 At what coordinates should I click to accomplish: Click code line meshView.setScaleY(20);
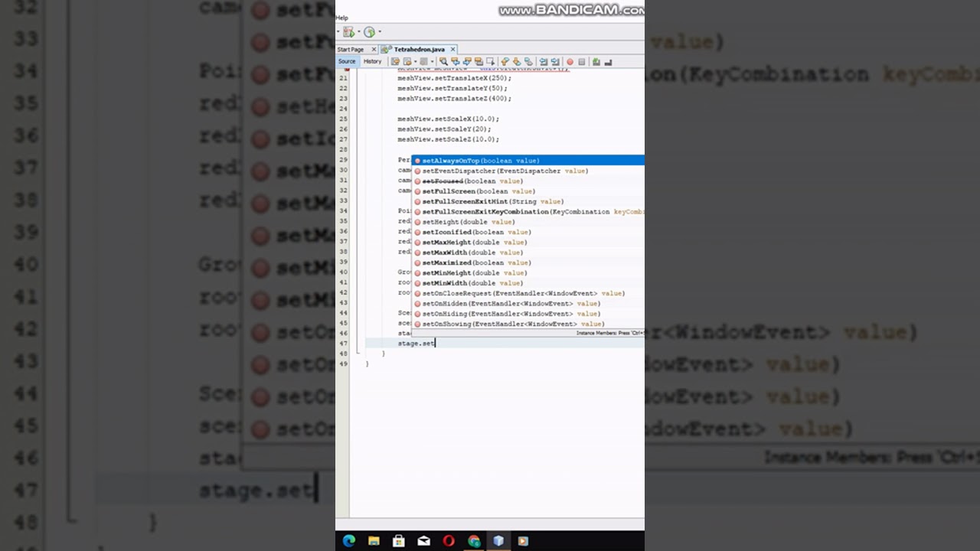pyautogui.click(x=444, y=129)
